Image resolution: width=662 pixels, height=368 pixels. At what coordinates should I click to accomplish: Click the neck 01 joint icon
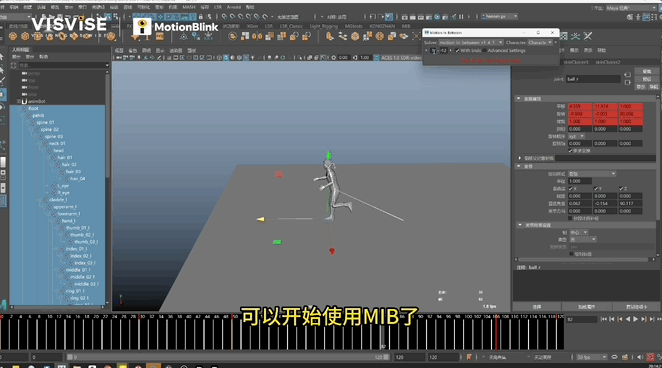(45, 143)
